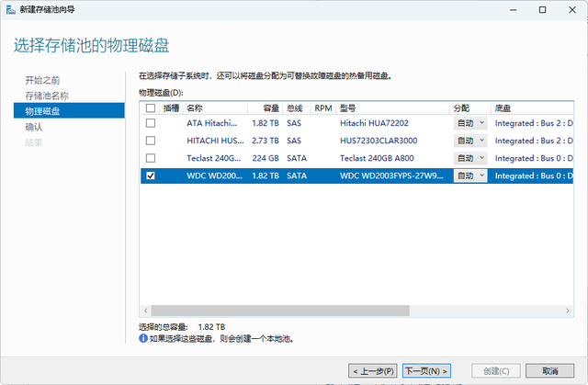Maximize the wizard window
588x385 pixels.
[x=542, y=10]
